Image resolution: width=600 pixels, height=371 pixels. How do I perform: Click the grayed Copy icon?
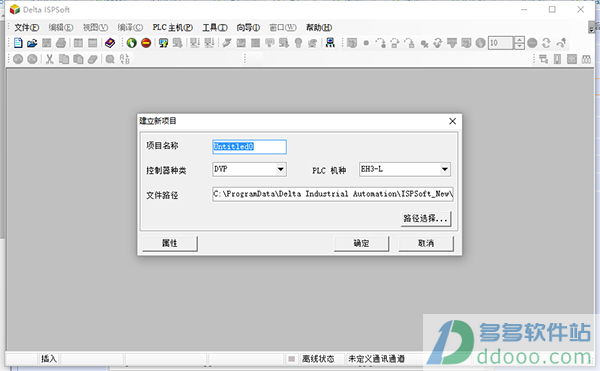(x=64, y=59)
